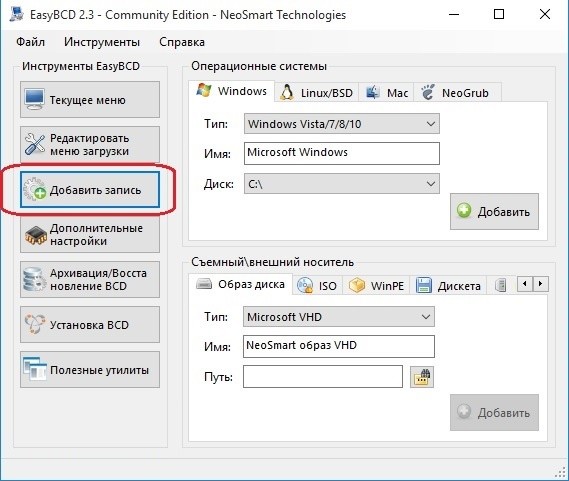Browse for image path with folder icon
Screen dimensions: 569x481
pos(422,377)
